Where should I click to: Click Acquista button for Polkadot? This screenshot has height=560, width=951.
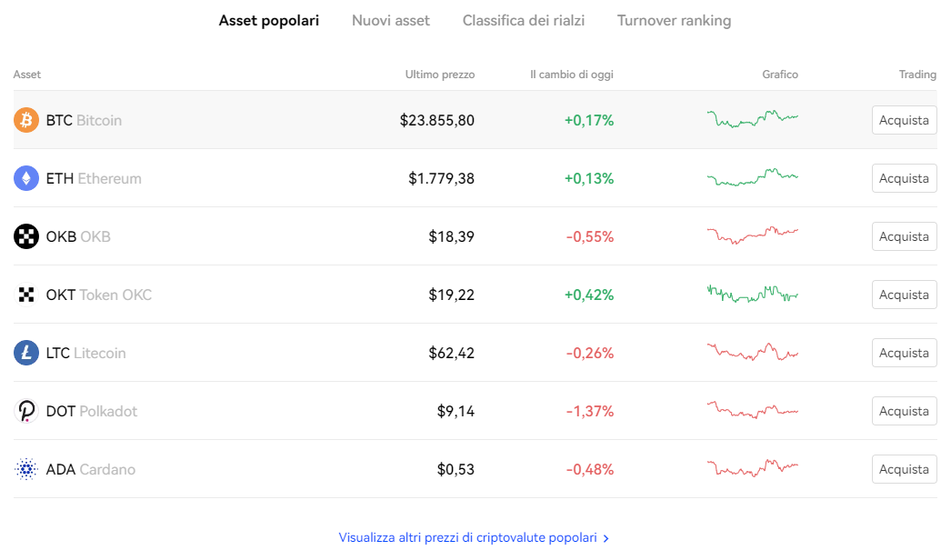[x=904, y=411]
